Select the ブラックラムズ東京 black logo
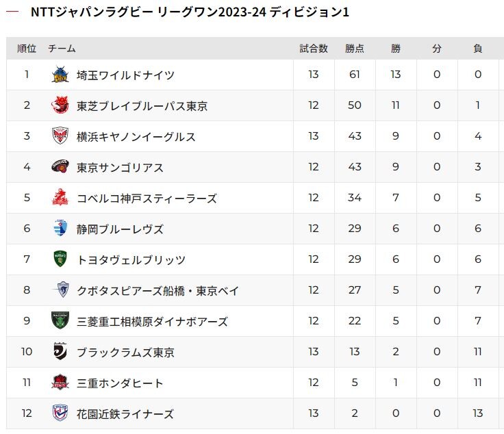This screenshot has height=434, width=504. point(60,351)
